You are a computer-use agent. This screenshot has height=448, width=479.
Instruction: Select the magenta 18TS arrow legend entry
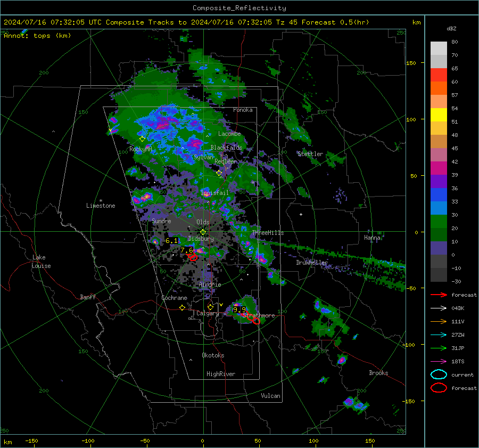point(439,362)
